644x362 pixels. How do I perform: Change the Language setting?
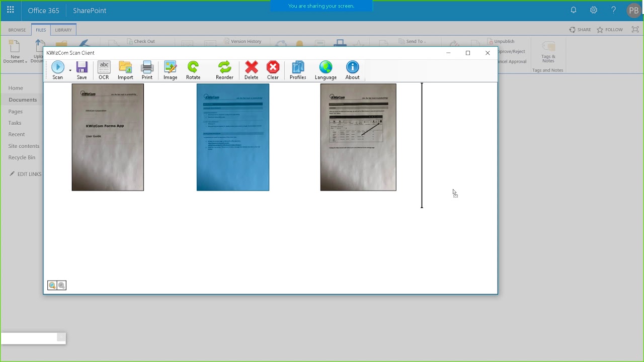point(326,70)
